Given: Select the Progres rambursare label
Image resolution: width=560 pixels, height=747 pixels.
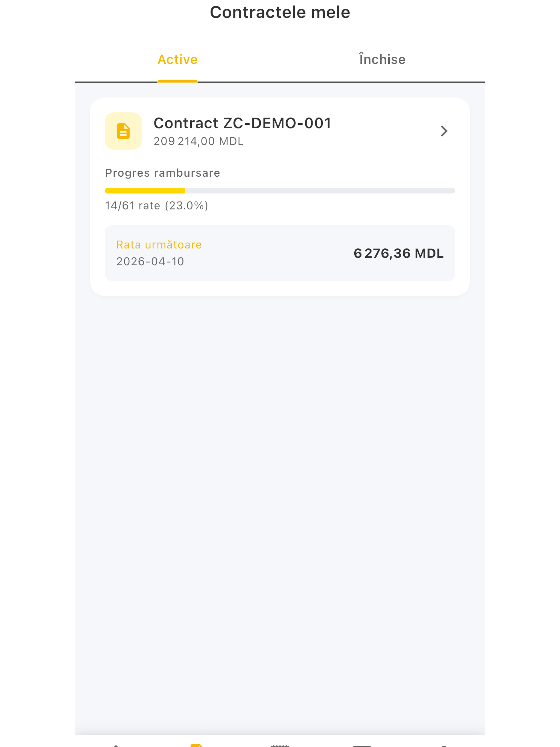Looking at the screenshot, I should point(162,173).
